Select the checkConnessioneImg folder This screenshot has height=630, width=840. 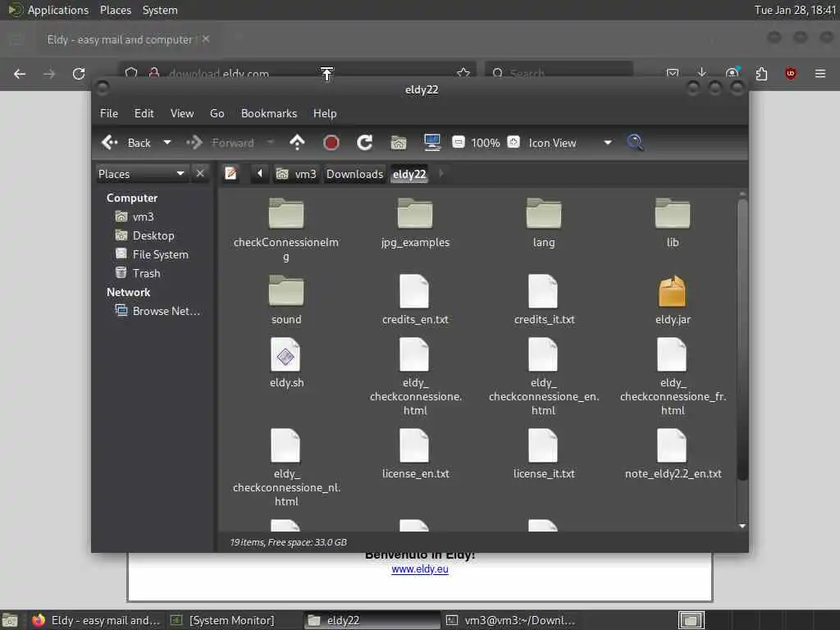[286, 230]
